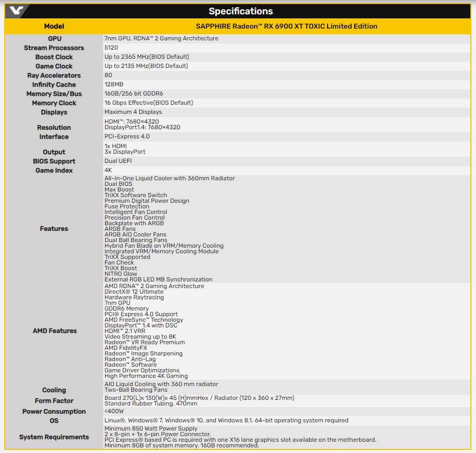Click Radeon Anti-Lag line
The image size is (476, 453).
(x=130, y=359)
